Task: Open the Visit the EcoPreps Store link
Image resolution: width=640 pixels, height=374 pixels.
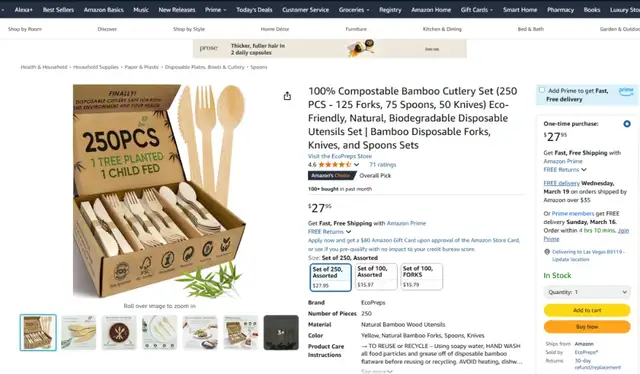Action: 340,156
